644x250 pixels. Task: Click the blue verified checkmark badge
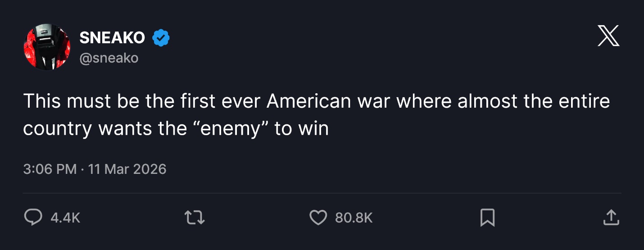pyautogui.click(x=161, y=38)
